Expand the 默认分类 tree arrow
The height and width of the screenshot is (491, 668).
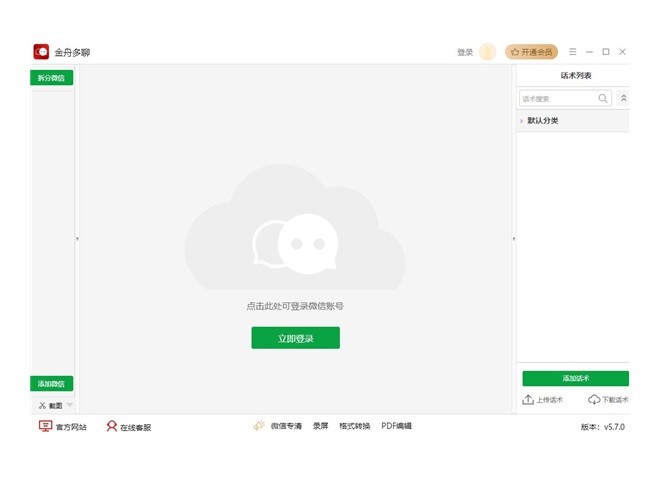coord(521,121)
